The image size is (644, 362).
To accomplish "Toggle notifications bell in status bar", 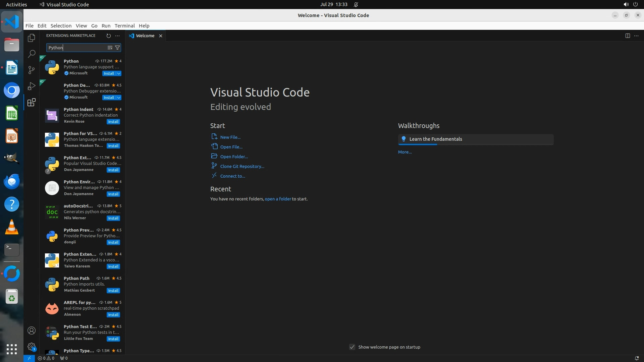I will click(x=636, y=358).
